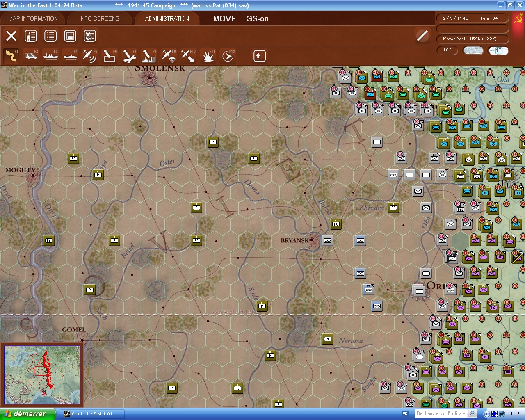Click the FR language indicator
This screenshot has width=525, height=420.
[x=405, y=414]
